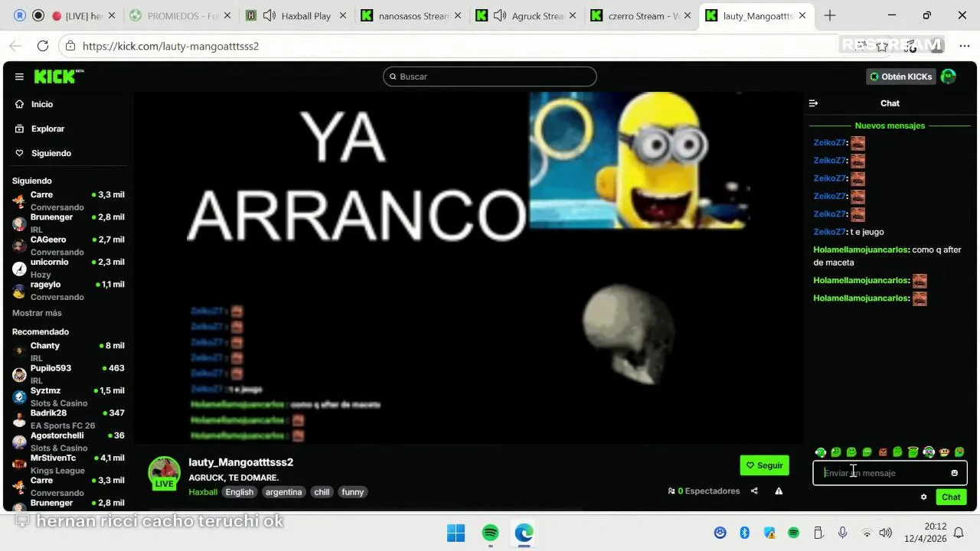This screenshot has width=980, height=551.
Task: Open CAGeero channel in the sidebar
Action: pyautogui.click(x=68, y=246)
